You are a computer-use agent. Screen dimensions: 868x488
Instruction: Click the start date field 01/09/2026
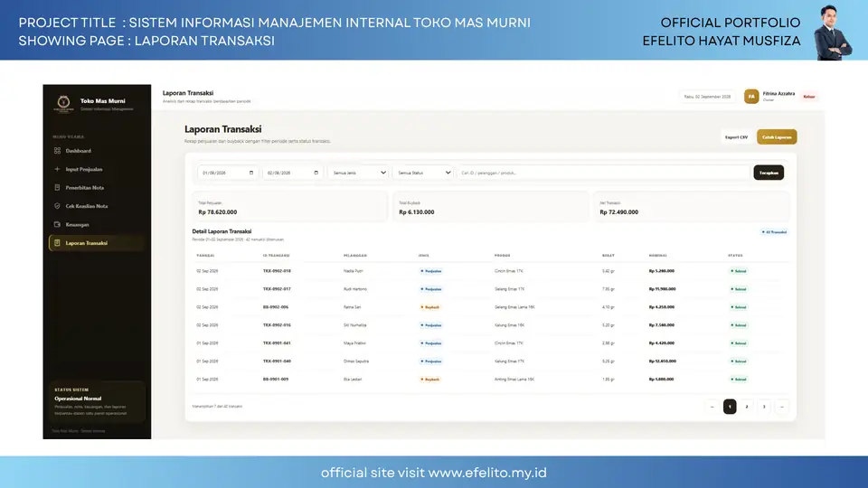(x=228, y=173)
